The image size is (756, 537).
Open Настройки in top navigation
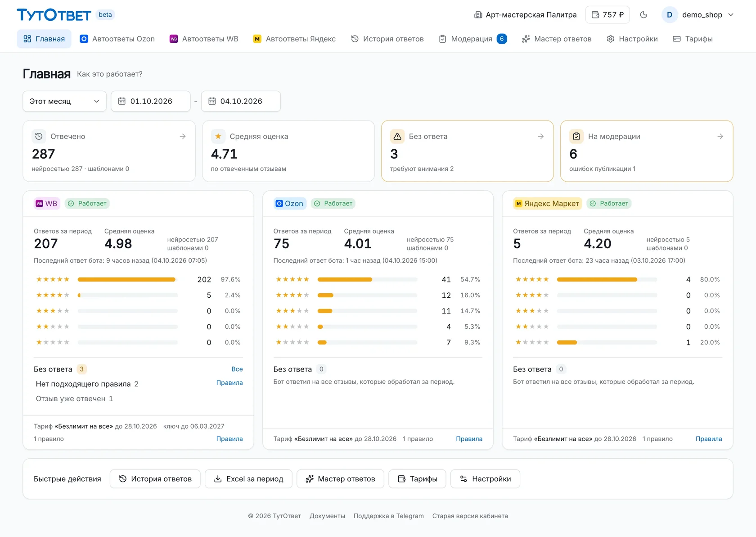click(632, 39)
